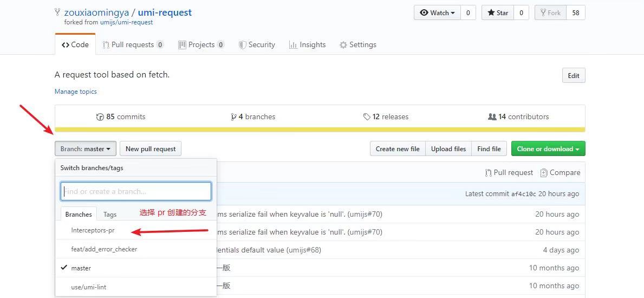This screenshot has width=644, height=298.
Task: View the 14 contributors
Action: click(x=518, y=116)
